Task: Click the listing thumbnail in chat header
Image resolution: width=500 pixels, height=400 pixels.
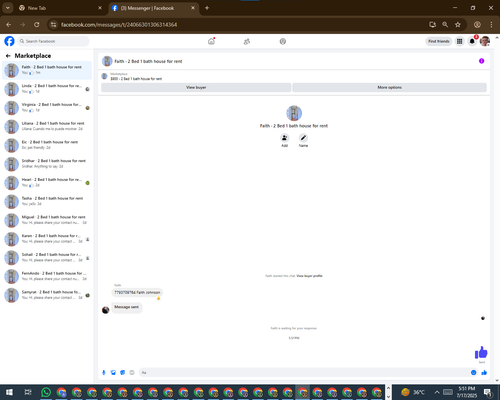Action: (107, 61)
